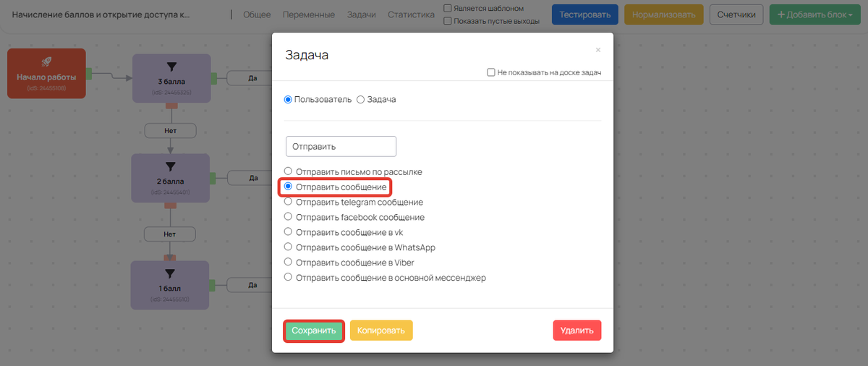The width and height of the screenshot is (868, 366).
Task: Click the Нормализовать button
Action: [x=664, y=14]
